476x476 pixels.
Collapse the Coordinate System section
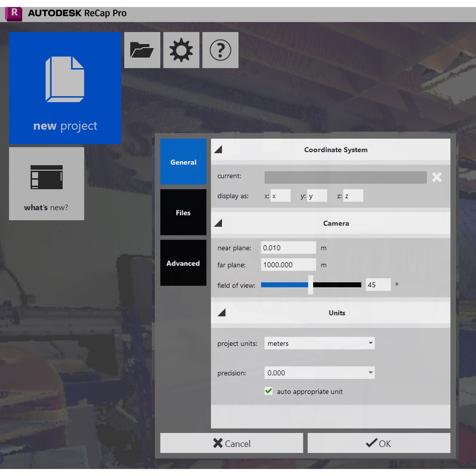pyautogui.click(x=218, y=150)
